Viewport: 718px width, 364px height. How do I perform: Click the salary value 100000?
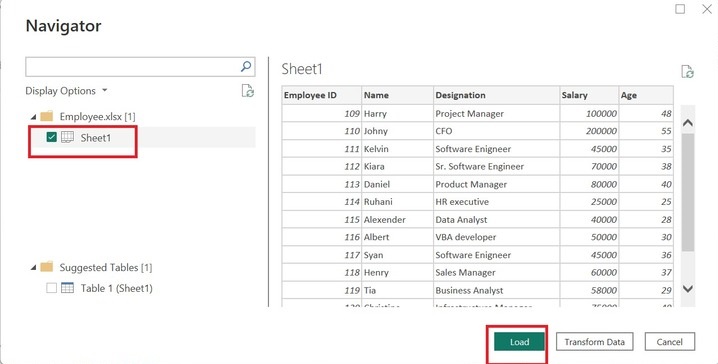[x=589, y=114]
